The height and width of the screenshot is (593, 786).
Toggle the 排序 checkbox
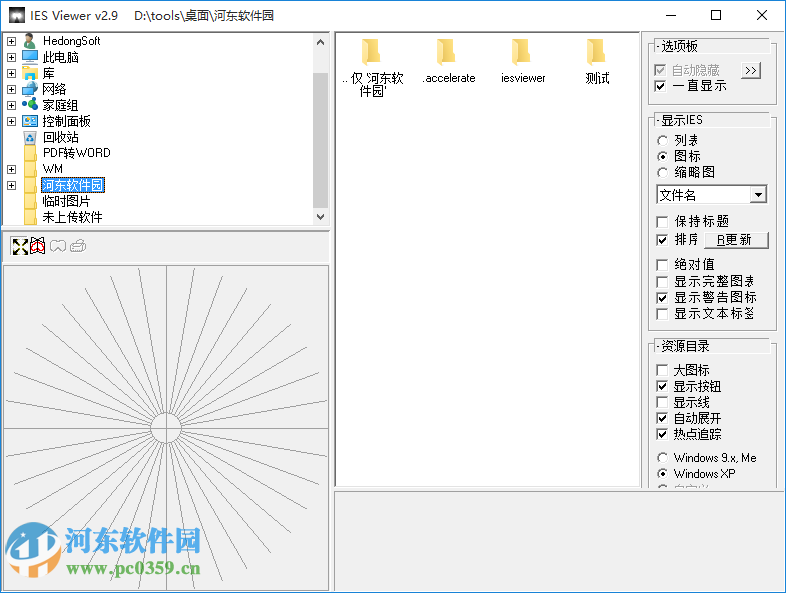[x=662, y=240]
